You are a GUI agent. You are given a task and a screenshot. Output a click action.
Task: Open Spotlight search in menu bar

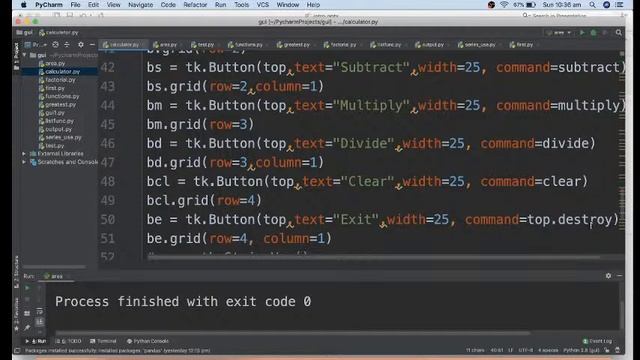pos(592,5)
